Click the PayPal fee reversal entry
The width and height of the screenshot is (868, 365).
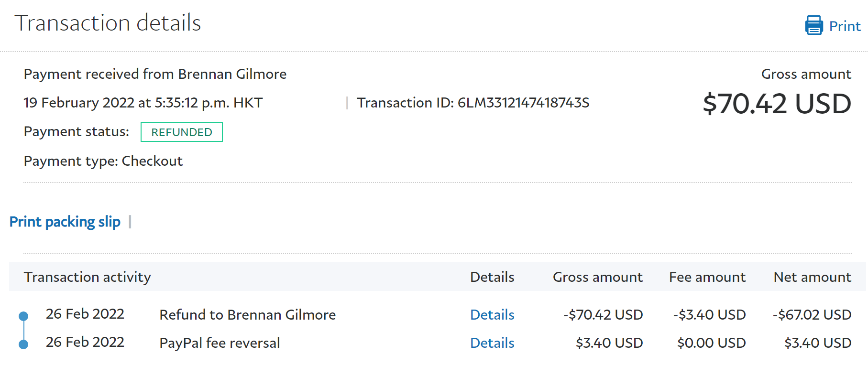[220, 343]
